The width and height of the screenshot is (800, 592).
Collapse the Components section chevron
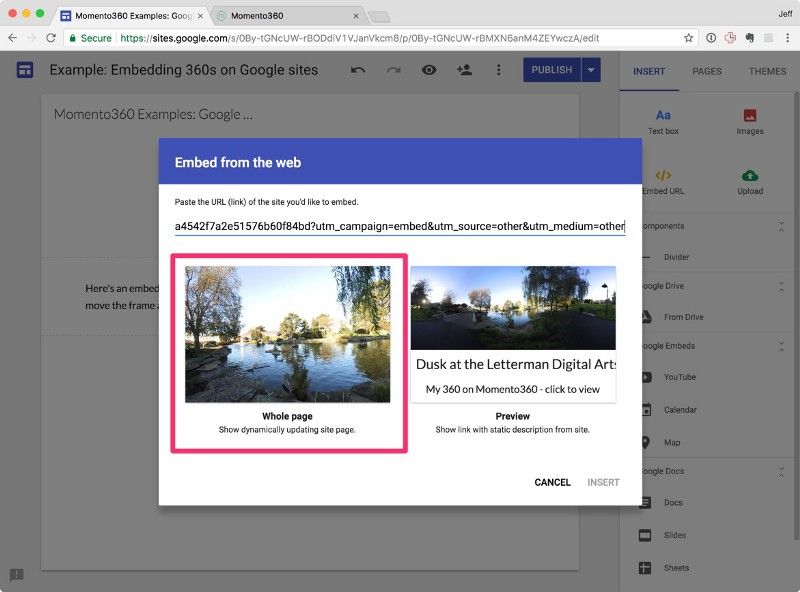point(781,226)
